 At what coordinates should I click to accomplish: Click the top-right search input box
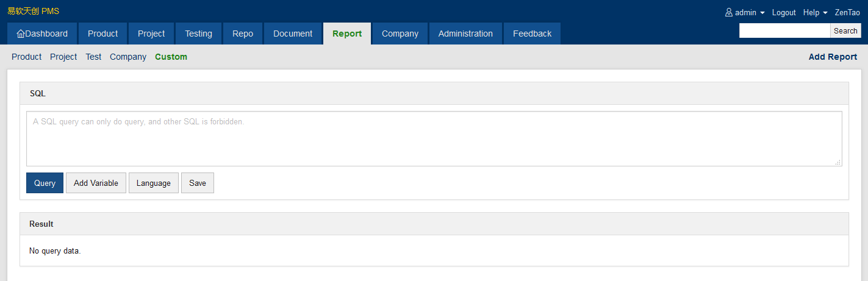pyautogui.click(x=784, y=31)
